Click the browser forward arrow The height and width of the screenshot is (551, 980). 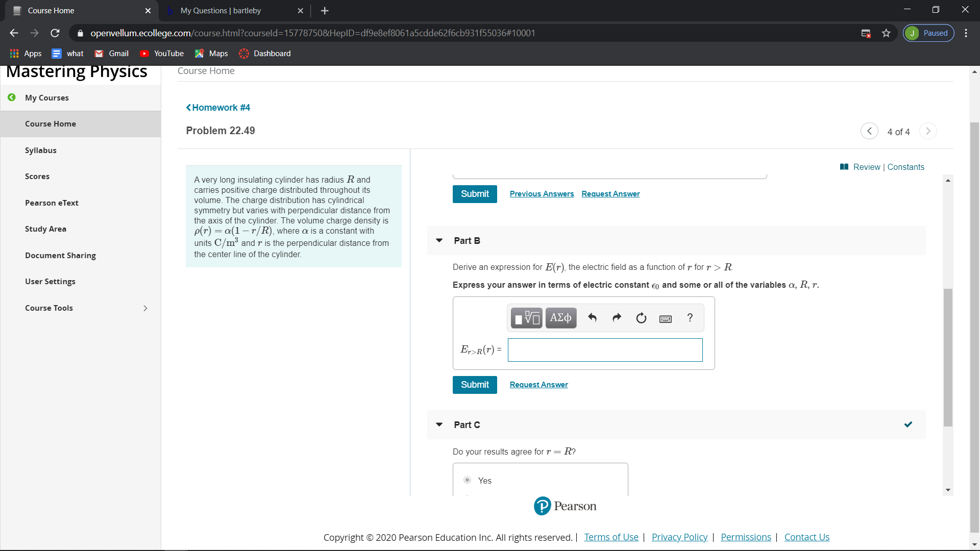[34, 33]
